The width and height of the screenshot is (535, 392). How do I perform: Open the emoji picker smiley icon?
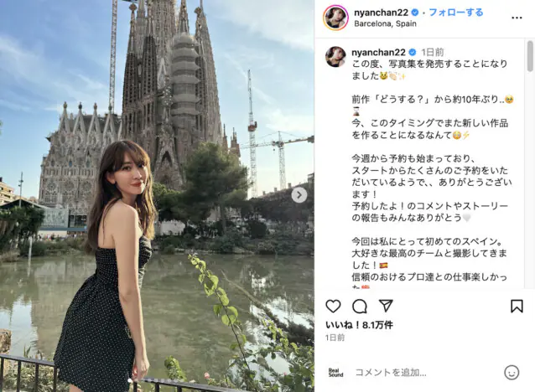[512, 373]
